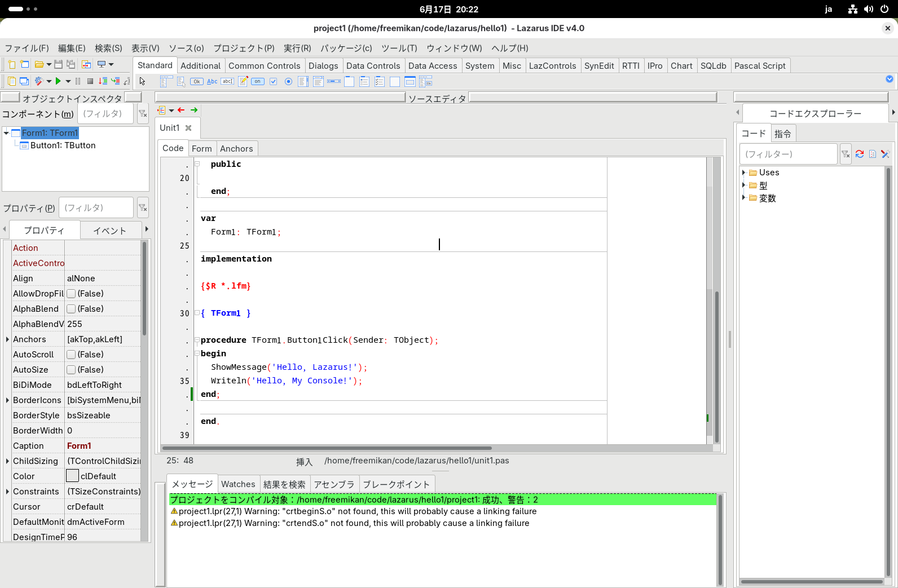Expand the Anchors property
The height and width of the screenshot is (588, 898).
coord(7,339)
